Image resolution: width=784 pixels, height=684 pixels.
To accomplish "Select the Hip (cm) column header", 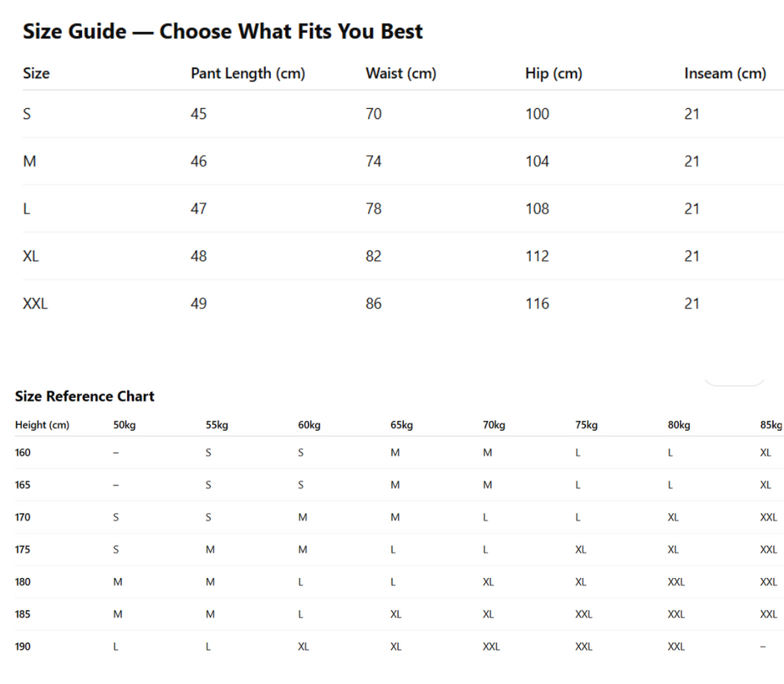I will (x=553, y=73).
